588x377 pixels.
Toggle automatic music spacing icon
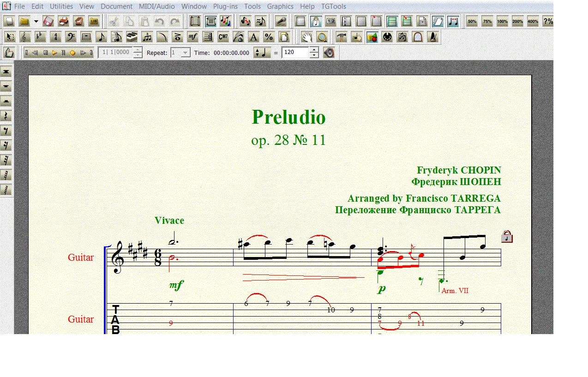pyautogui.click(x=453, y=21)
